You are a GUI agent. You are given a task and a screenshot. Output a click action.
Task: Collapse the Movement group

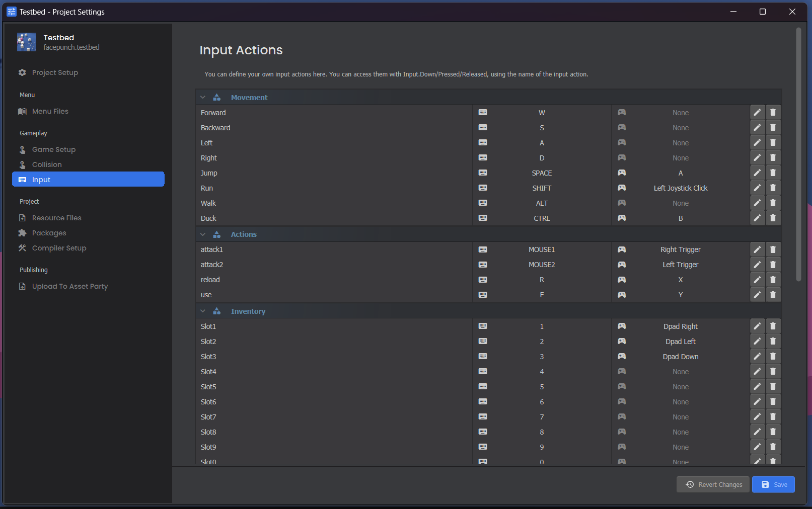coord(203,98)
